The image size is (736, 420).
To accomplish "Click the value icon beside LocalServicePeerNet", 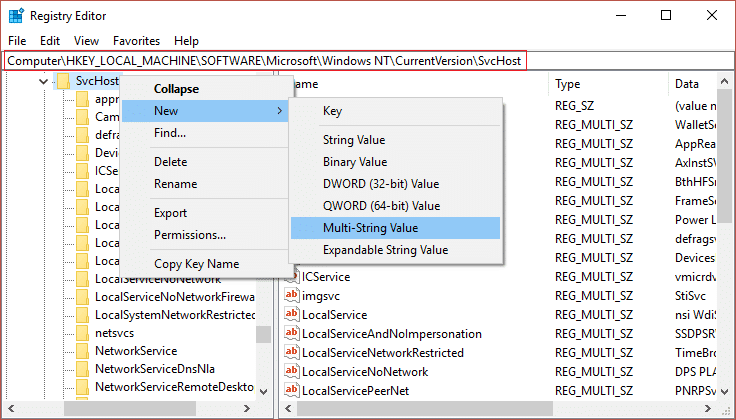I will [x=291, y=390].
